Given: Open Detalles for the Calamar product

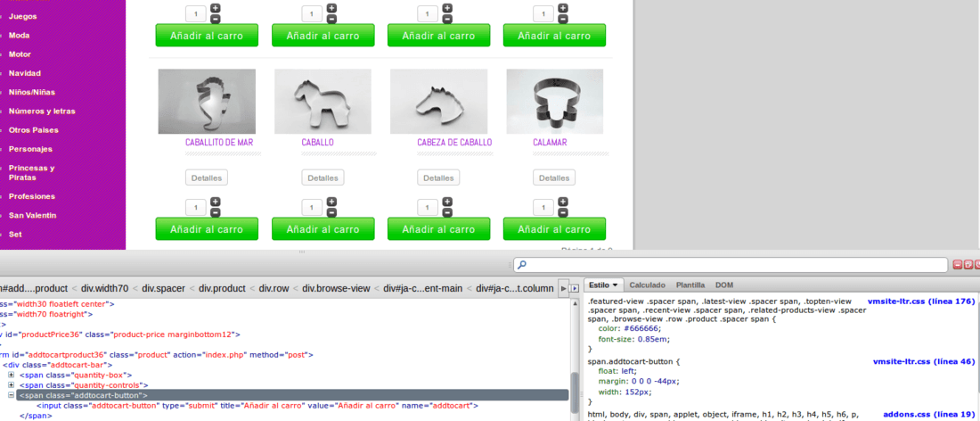Looking at the screenshot, I should [554, 177].
